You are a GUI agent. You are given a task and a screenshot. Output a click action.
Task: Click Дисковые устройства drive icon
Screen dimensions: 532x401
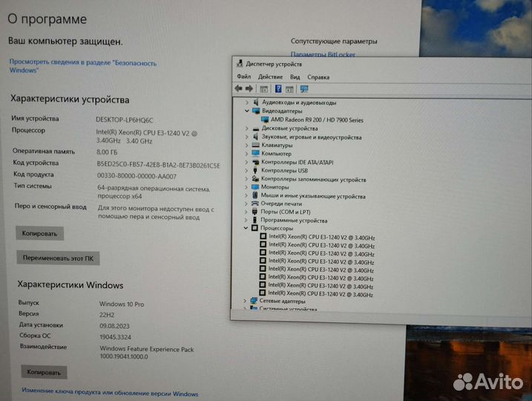click(256, 128)
